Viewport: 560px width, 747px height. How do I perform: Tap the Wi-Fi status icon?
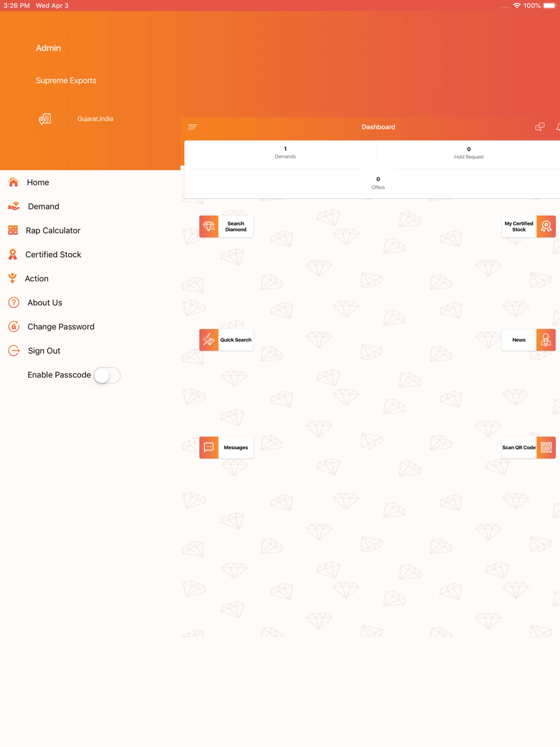click(x=517, y=6)
